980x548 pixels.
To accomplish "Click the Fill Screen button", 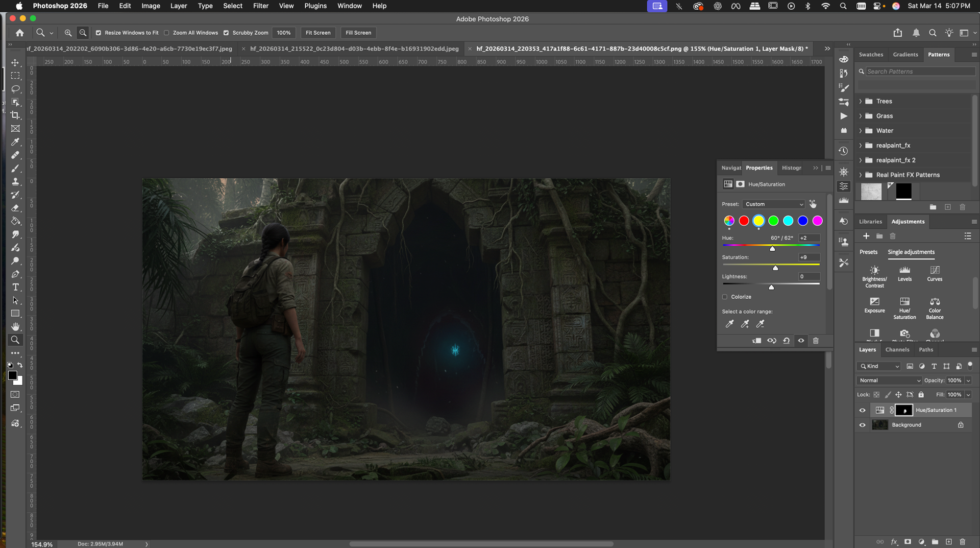I will pyautogui.click(x=358, y=33).
